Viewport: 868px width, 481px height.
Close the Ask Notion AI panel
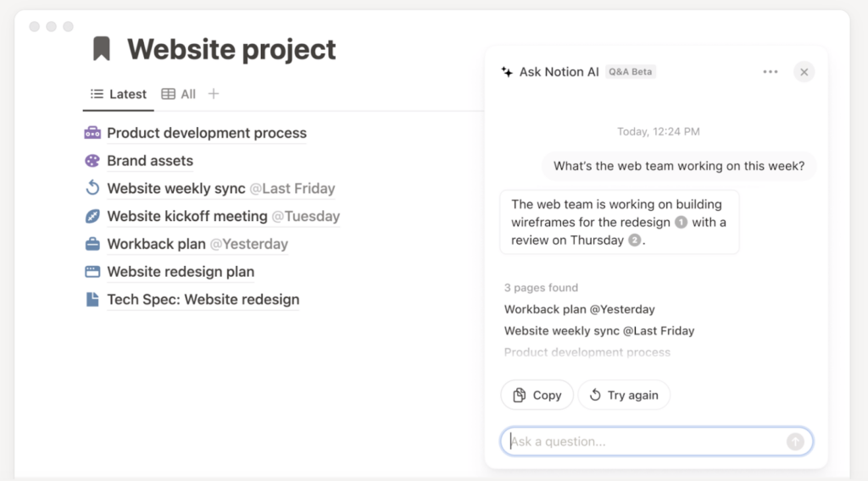coord(804,72)
